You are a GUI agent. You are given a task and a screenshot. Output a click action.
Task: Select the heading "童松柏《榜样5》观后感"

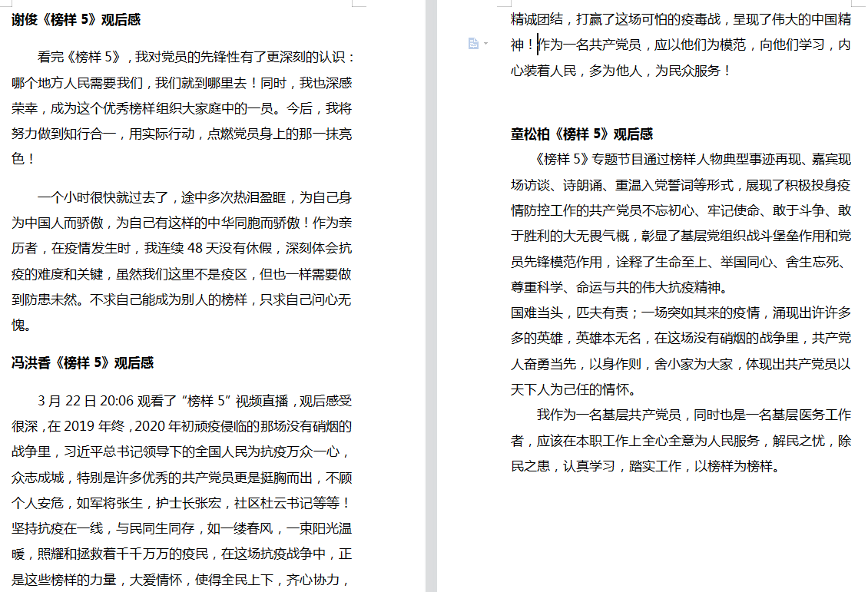coord(581,134)
